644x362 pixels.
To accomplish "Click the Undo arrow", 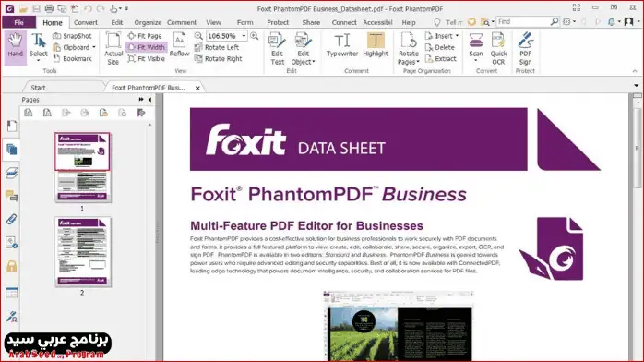I will 88,8.
